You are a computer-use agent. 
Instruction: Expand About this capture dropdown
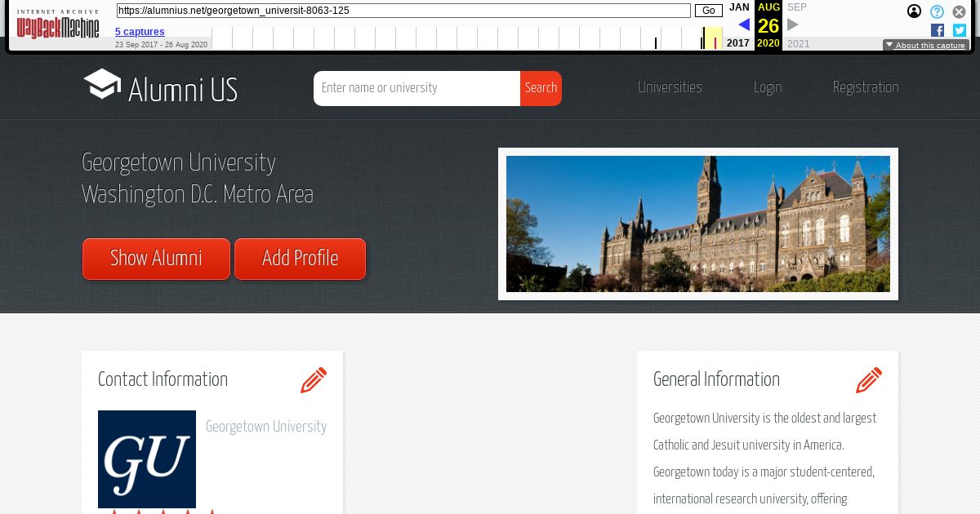pos(926,46)
